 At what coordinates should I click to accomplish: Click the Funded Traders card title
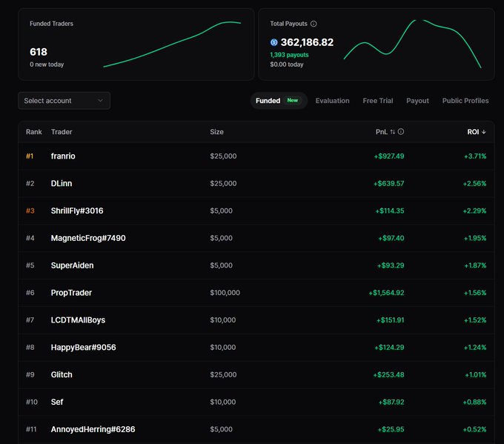[x=51, y=24]
